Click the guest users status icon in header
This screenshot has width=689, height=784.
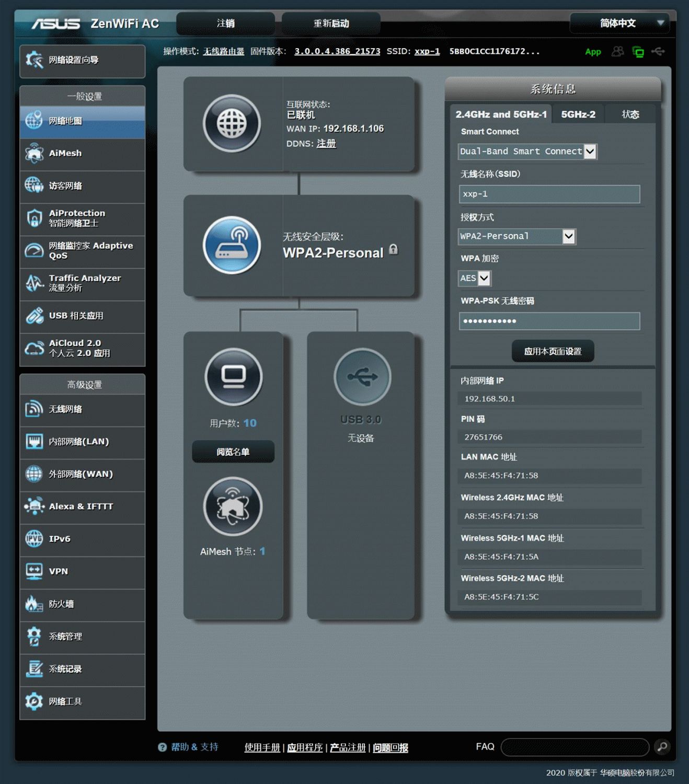point(617,51)
